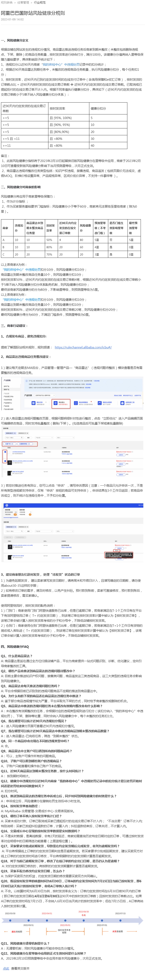Image resolution: width=145 pixels, height=980 pixels.
Task: Enlarge the batch rectification list screenshot
Action: point(72,452)
